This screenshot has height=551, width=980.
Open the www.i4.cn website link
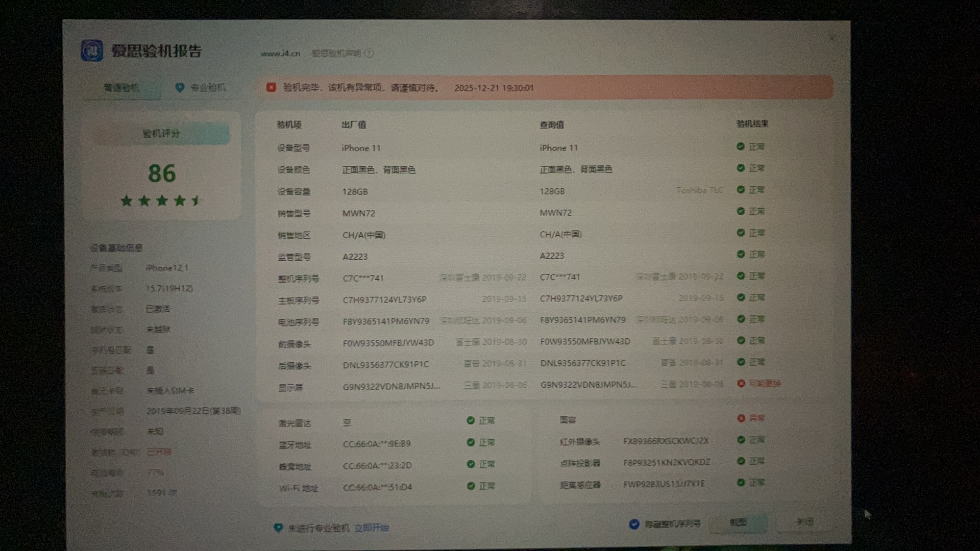(280, 54)
